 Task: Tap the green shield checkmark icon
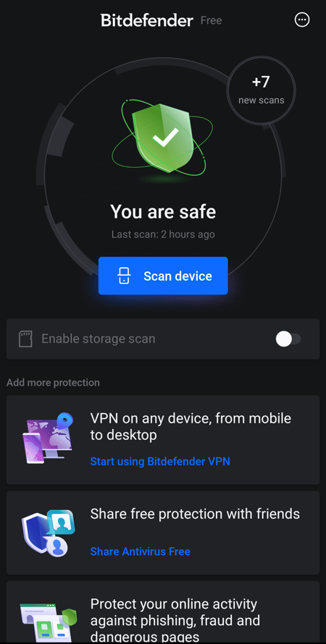pyautogui.click(x=163, y=138)
